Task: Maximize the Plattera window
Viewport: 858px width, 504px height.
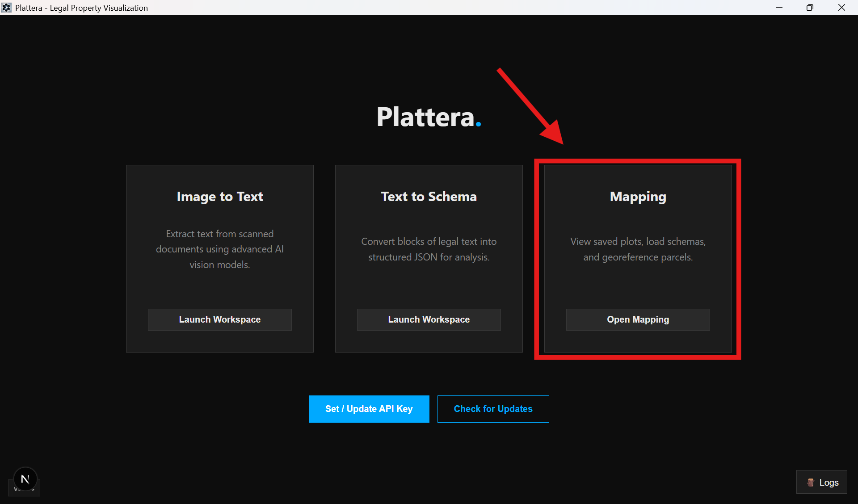Action: click(810, 8)
